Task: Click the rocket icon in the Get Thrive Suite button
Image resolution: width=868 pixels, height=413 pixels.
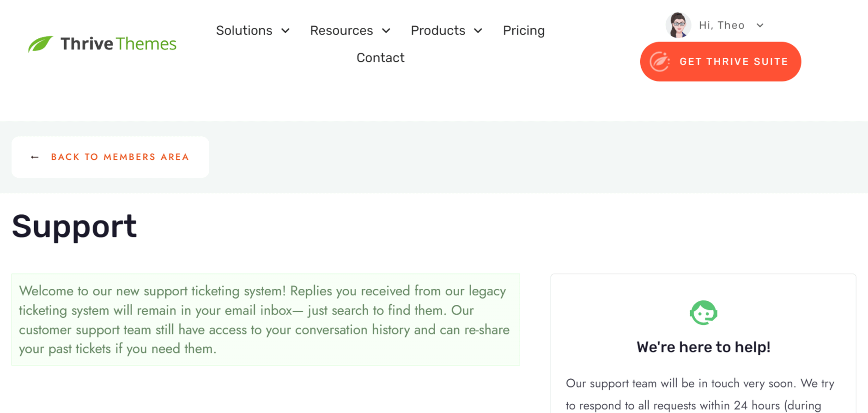Action: [660, 61]
